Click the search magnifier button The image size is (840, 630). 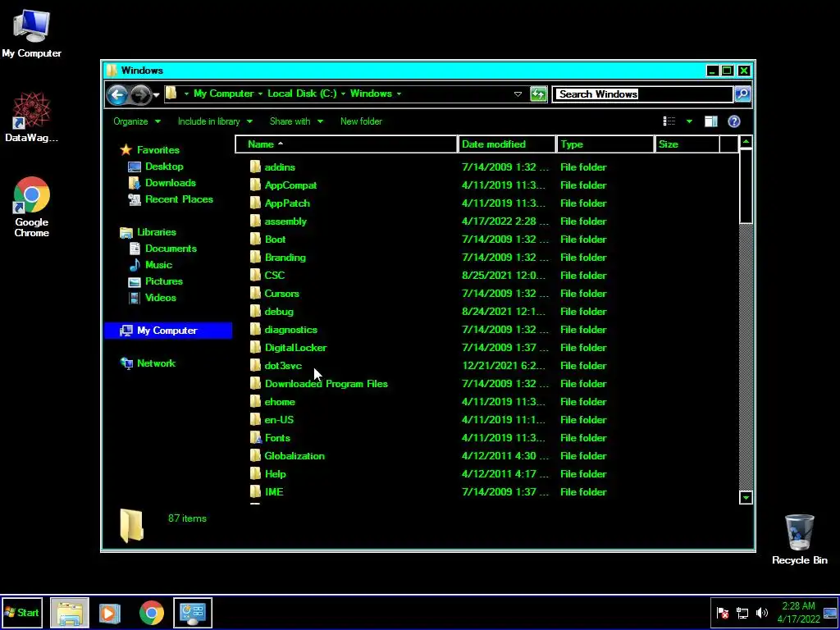pos(742,94)
